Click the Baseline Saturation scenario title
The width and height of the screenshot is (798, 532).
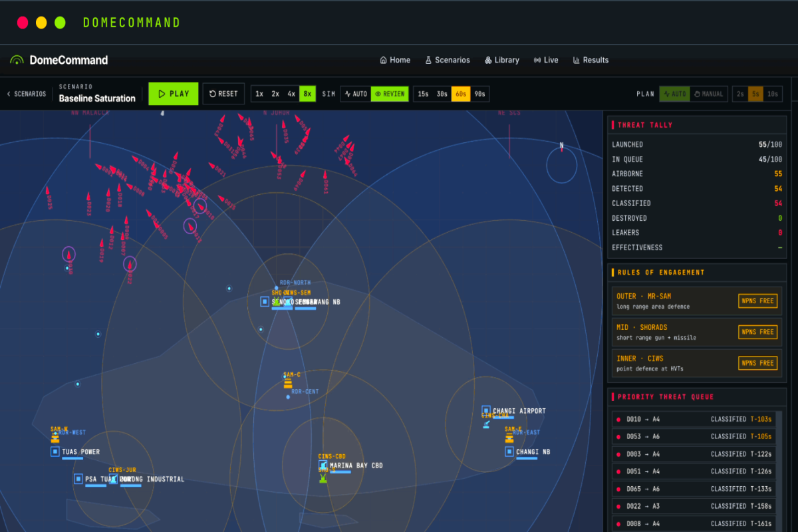[x=97, y=98]
